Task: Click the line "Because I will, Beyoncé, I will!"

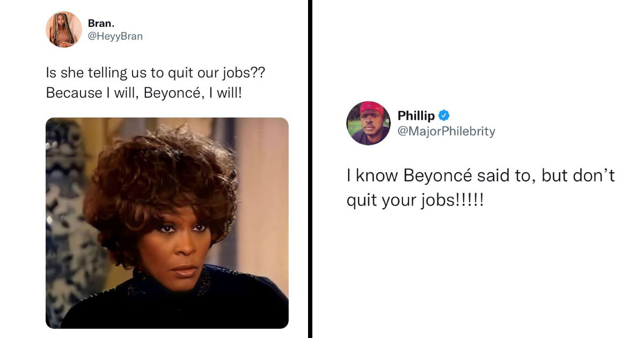Action: coord(144,92)
